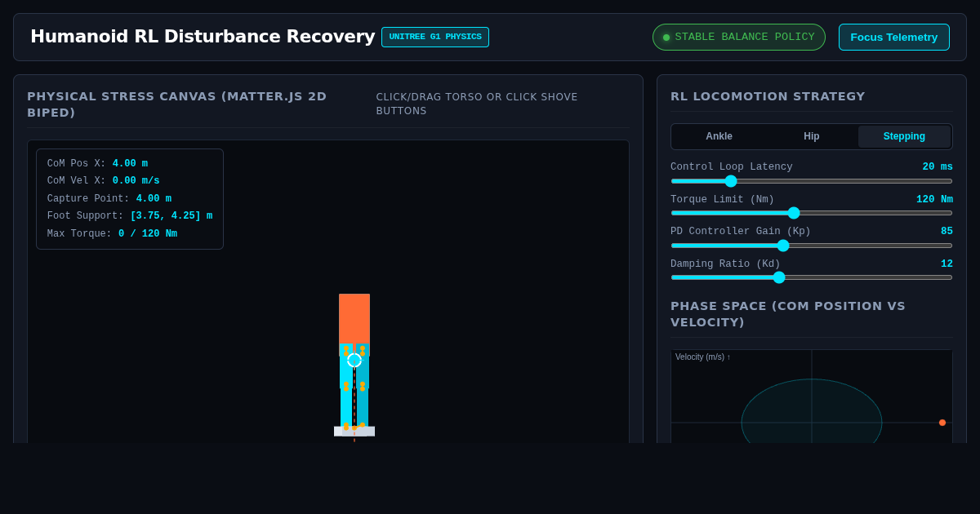Click the 'Click/drag torso' instruction text
980x514 pixels.
pyautogui.click(x=477, y=104)
